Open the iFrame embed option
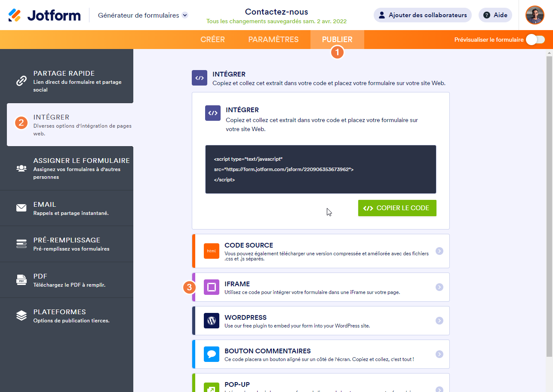 [321, 287]
